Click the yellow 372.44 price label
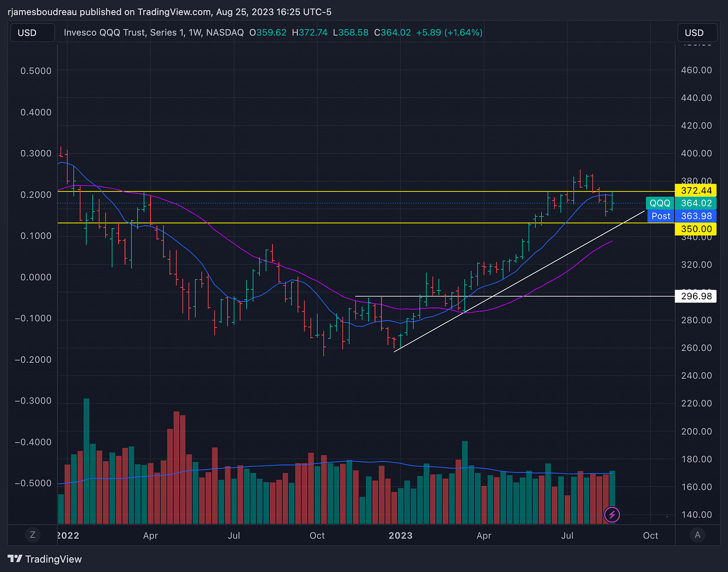Viewport: 728px width, 572px height. [696, 190]
